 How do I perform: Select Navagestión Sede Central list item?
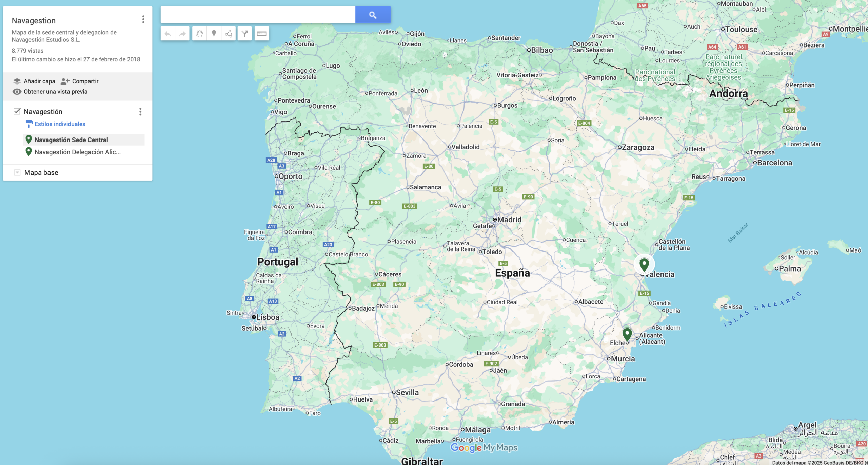[71, 140]
